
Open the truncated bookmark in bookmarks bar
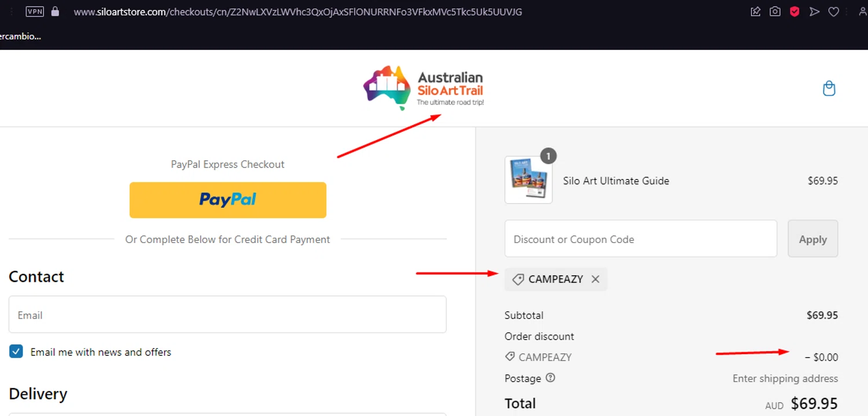tap(20, 36)
